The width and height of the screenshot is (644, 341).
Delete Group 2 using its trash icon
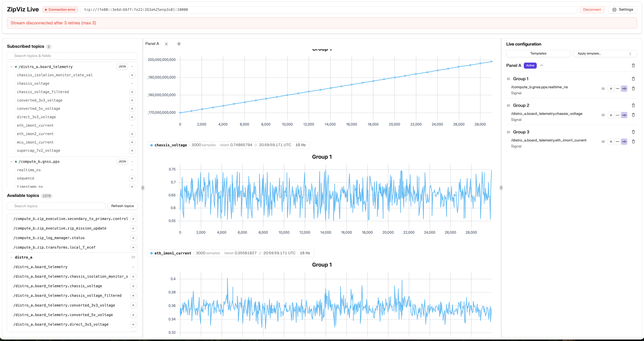point(633,105)
